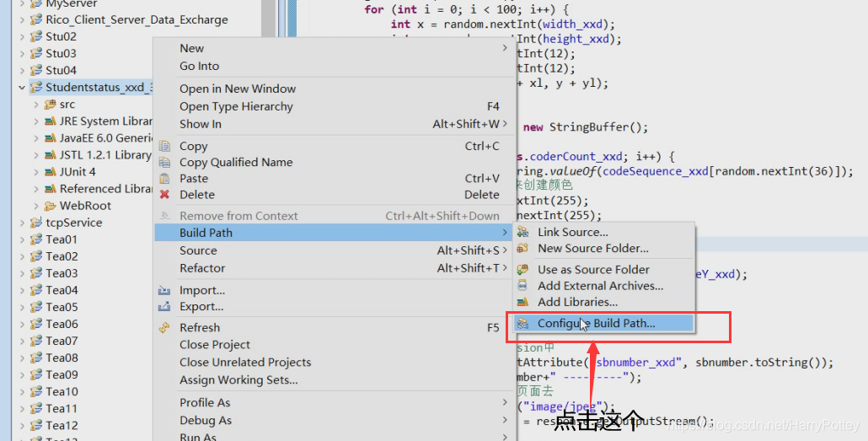Open the Profile As submenu
868x441 pixels.
(x=334, y=403)
